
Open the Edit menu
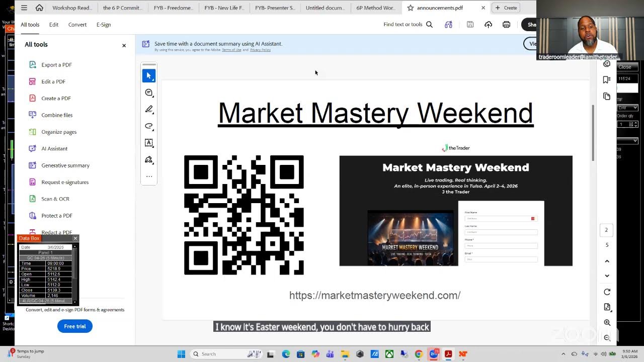[x=54, y=25]
